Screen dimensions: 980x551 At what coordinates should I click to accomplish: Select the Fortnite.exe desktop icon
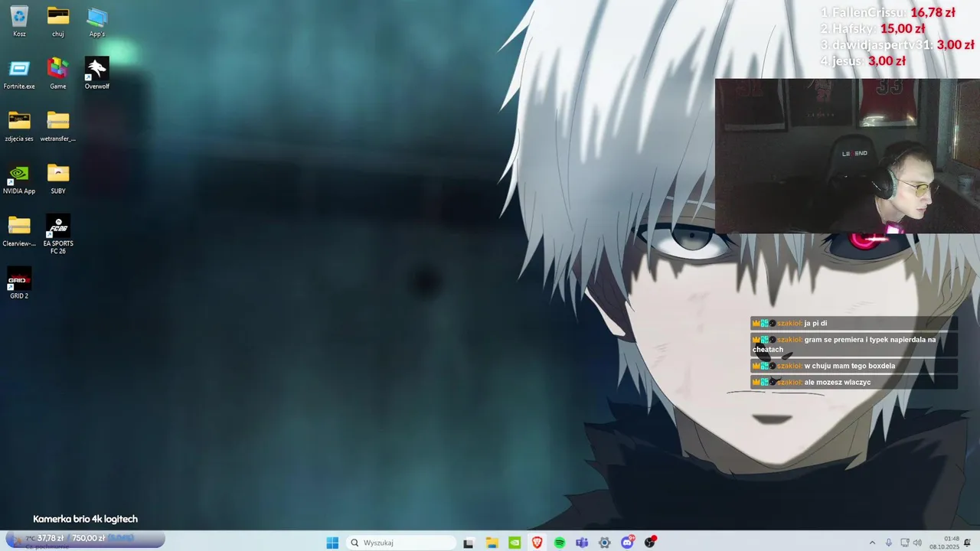point(19,73)
